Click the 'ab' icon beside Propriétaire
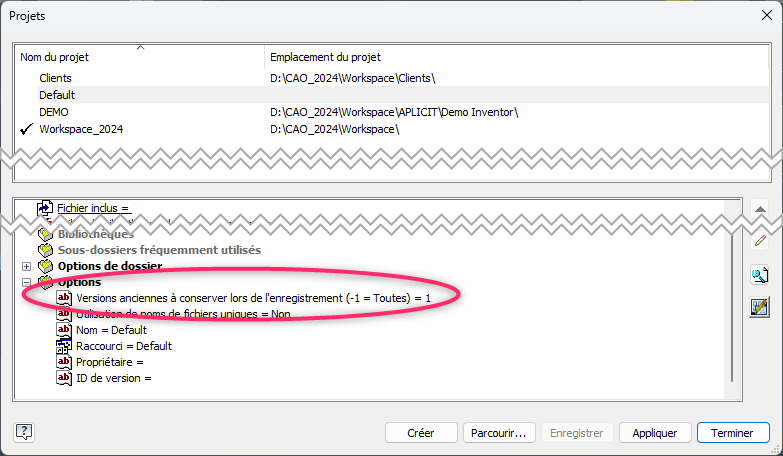 [x=65, y=362]
